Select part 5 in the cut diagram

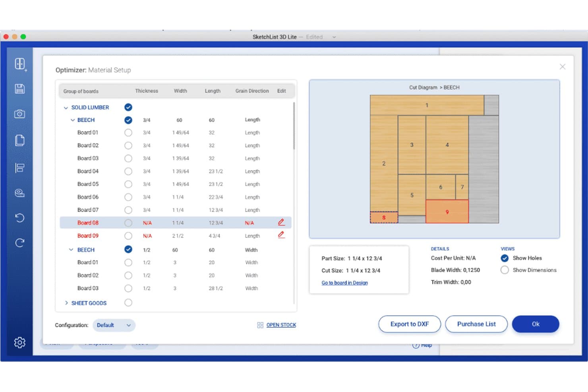[412, 195]
